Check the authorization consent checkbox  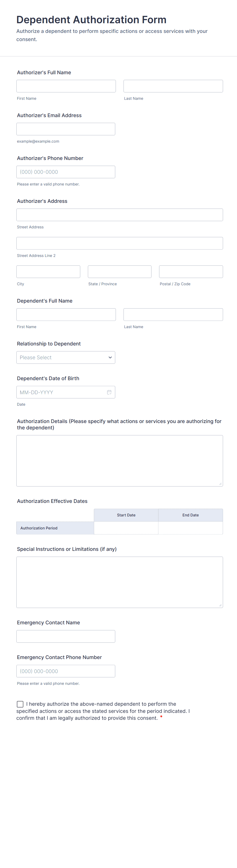[x=20, y=704]
